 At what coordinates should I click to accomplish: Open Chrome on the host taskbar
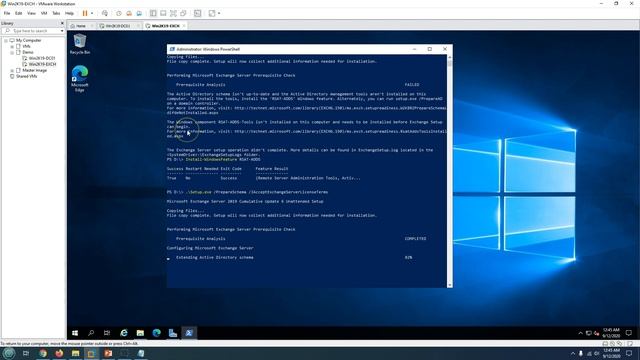pyautogui.click(x=42, y=353)
